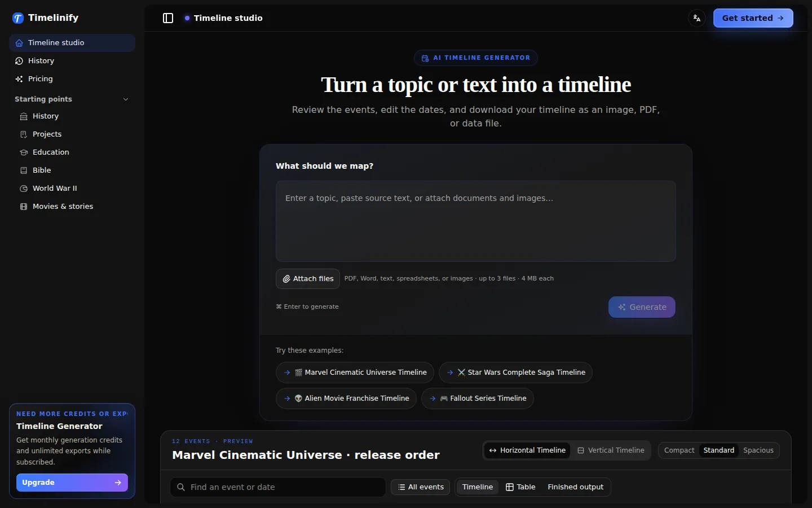Select Projects starting point
The height and width of the screenshot is (508, 812).
[74, 134]
